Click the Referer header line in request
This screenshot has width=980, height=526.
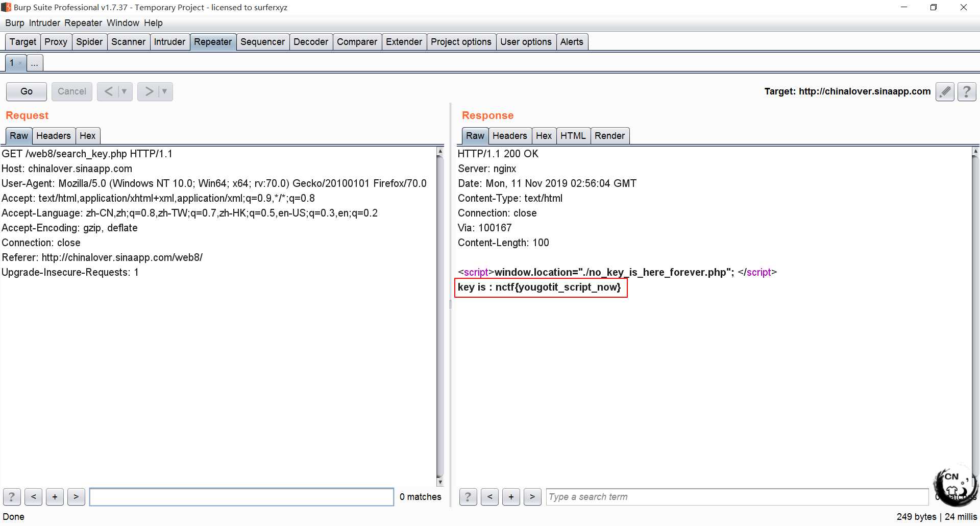[102, 257]
